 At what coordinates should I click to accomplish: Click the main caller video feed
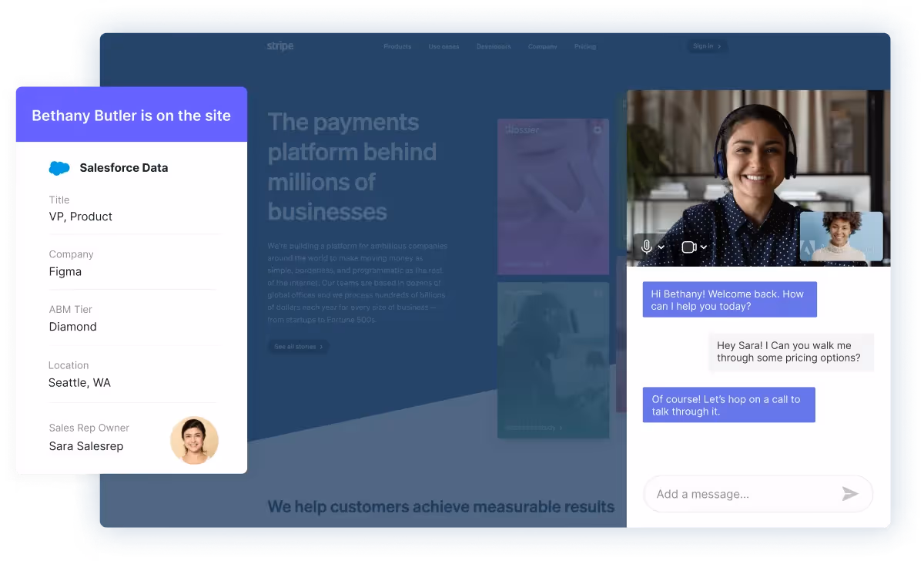pyautogui.click(x=758, y=178)
